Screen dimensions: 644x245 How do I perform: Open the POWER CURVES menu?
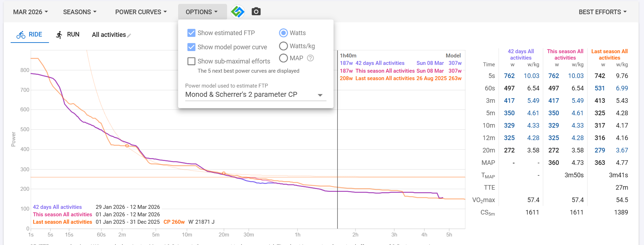(x=141, y=12)
